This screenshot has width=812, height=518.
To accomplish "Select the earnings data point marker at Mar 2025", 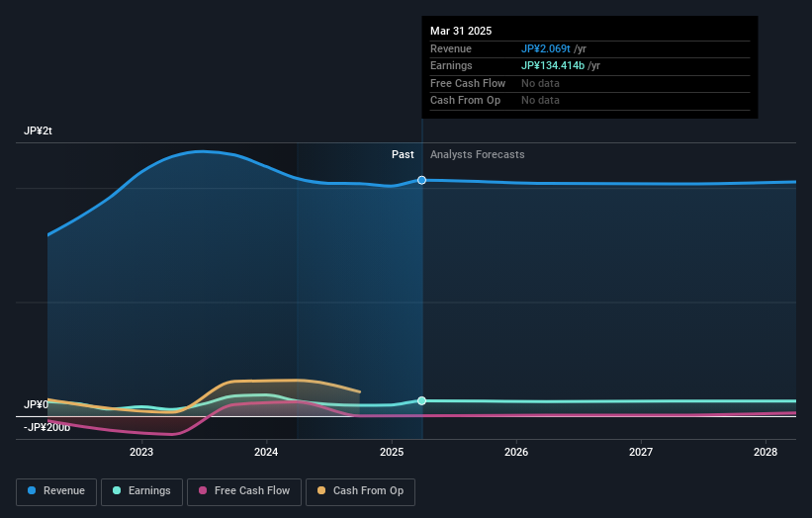I will [x=421, y=401].
